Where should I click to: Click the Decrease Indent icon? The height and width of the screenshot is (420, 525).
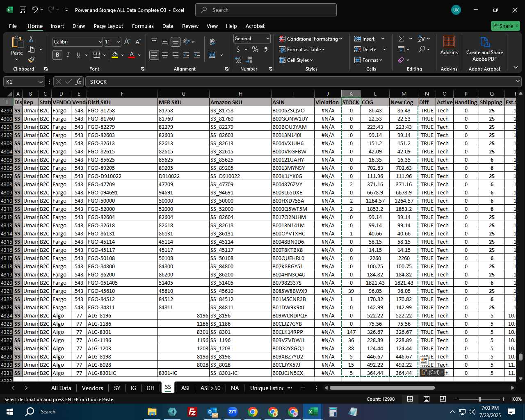(x=186, y=55)
